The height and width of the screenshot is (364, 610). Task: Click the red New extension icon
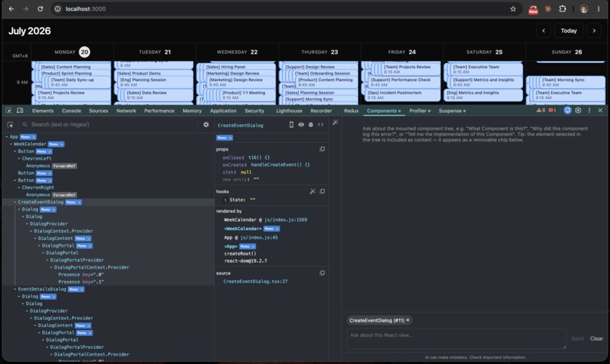pyautogui.click(x=533, y=9)
